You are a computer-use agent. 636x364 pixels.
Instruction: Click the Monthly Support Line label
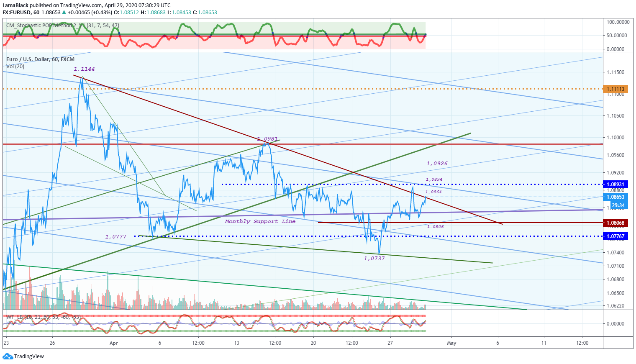click(260, 221)
